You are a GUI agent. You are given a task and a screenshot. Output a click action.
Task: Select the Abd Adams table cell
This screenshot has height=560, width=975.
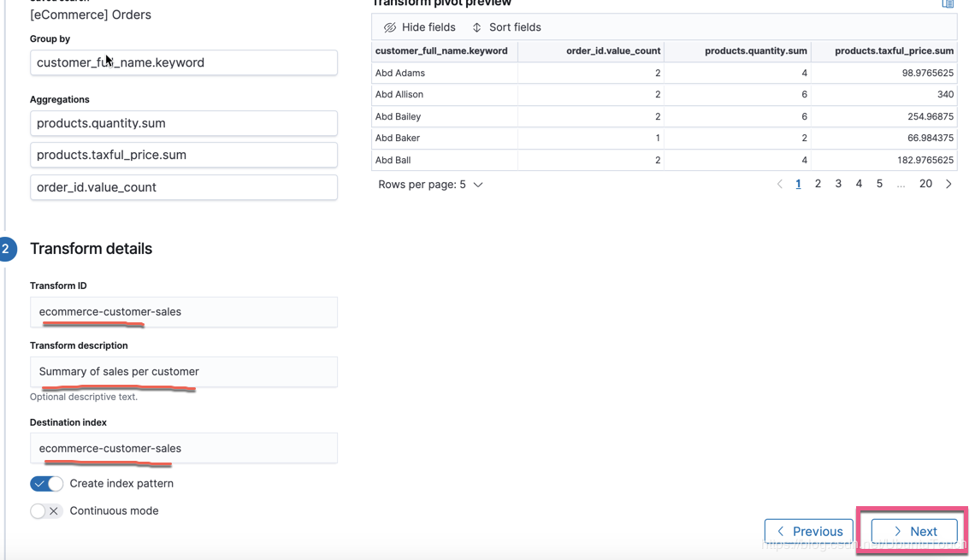click(445, 73)
